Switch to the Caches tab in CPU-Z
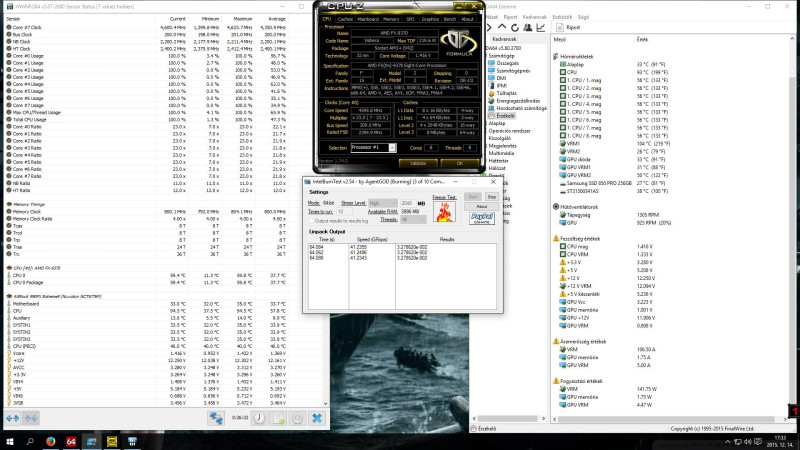The width and height of the screenshot is (800, 450). pos(345,19)
